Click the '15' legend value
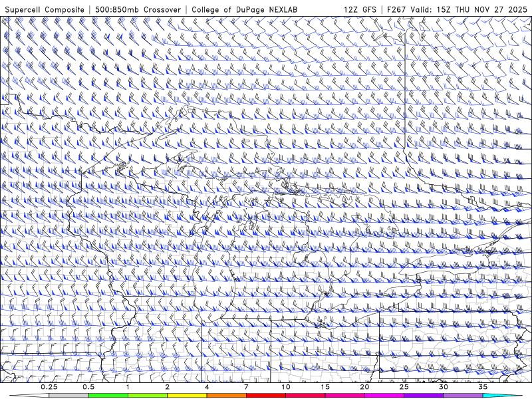Screen dimensions: 532x399 point(325,387)
